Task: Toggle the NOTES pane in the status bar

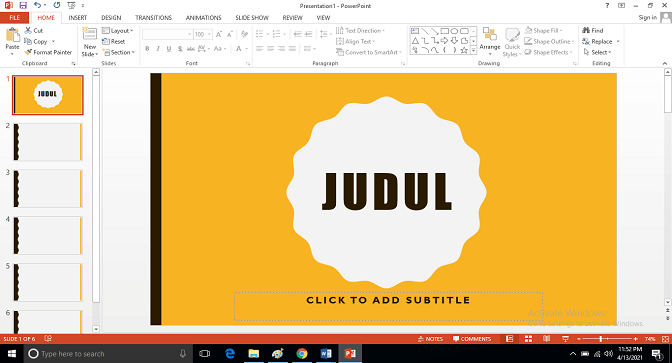Action: 430,339
